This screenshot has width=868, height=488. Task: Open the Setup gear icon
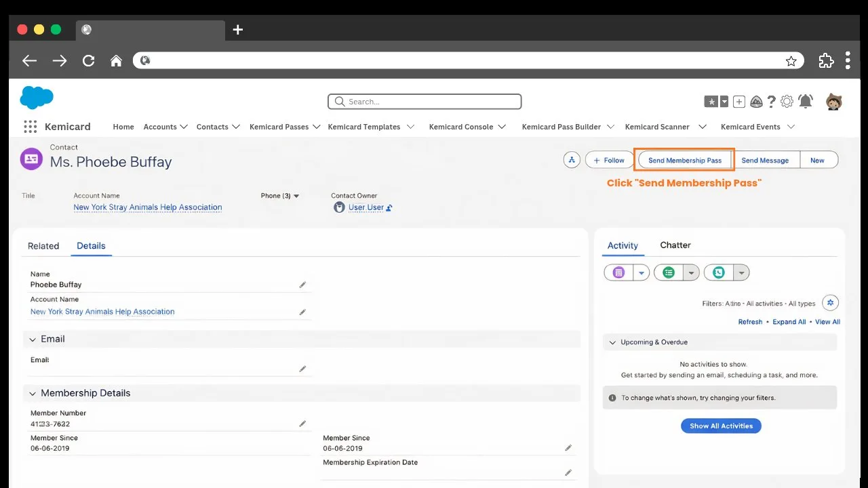click(787, 102)
